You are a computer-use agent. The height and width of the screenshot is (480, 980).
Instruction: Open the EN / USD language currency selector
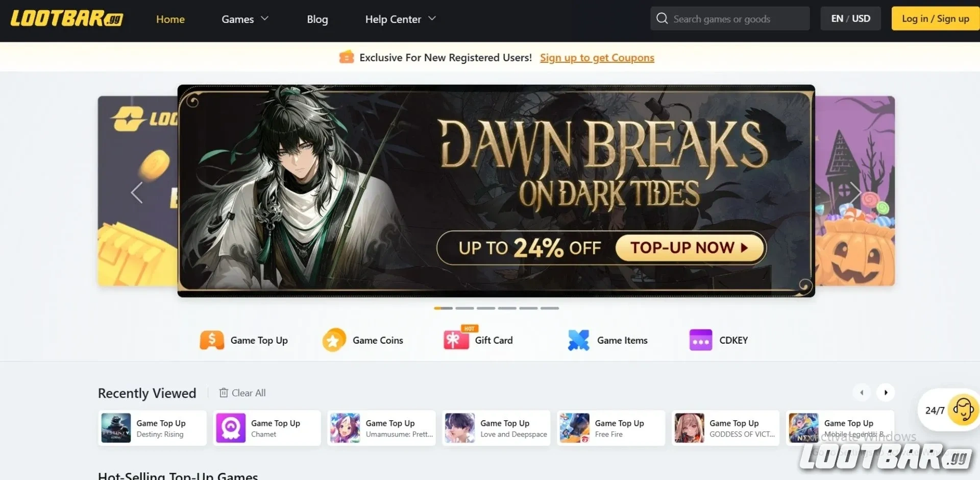[850, 18]
